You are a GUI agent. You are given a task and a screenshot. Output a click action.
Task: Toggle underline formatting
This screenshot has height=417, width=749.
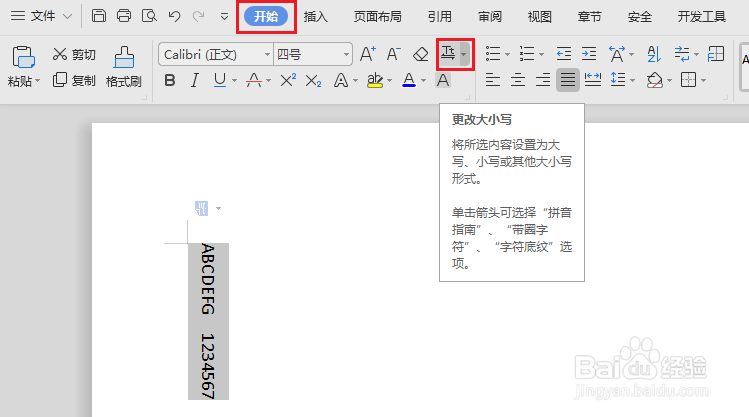pyautogui.click(x=220, y=80)
